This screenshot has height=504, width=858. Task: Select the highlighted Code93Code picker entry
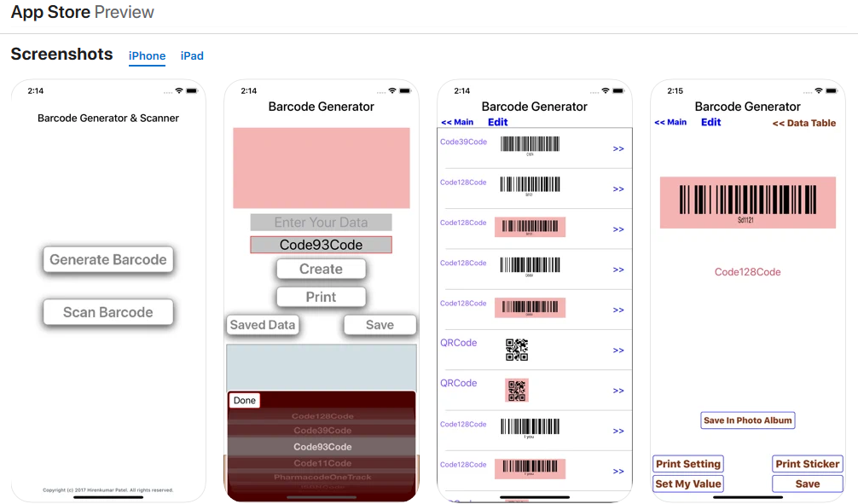click(x=322, y=447)
